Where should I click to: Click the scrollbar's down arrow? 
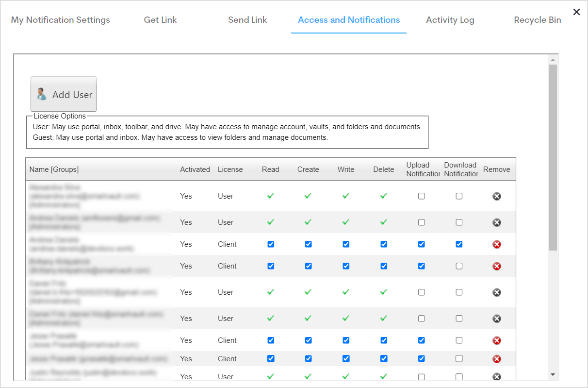[x=553, y=375]
